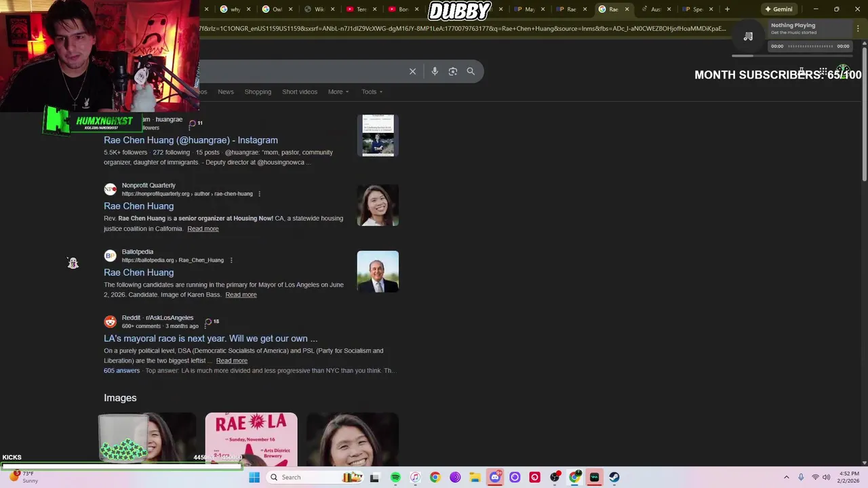This screenshot has height=488, width=868.
Task: Open the clock and date flyout
Action: [849, 477]
